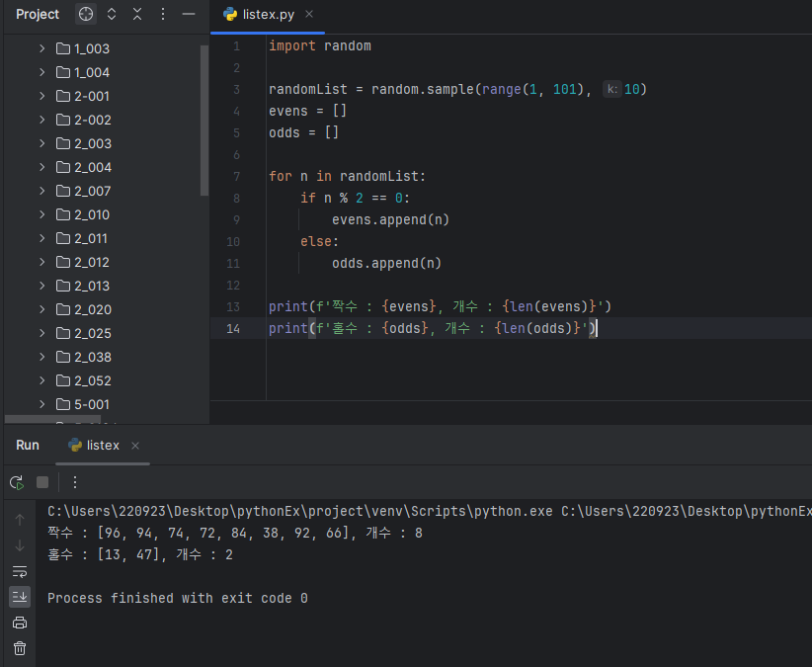Click the 'for n in randomList:' line
Image resolution: width=812 pixels, height=667 pixels.
347,176
